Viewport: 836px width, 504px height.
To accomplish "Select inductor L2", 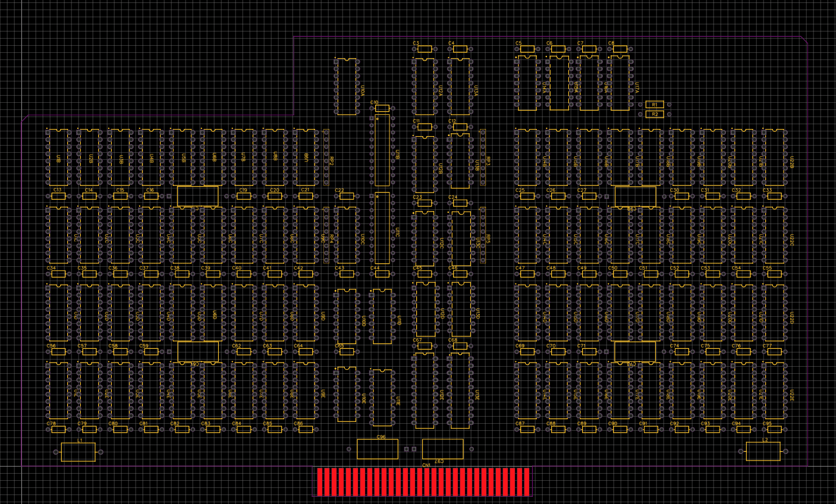I will pyautogui.click(x=763, y=452).
